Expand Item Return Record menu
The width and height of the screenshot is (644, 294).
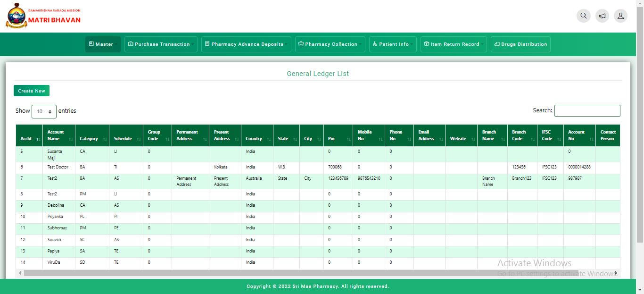pos(454,44)
